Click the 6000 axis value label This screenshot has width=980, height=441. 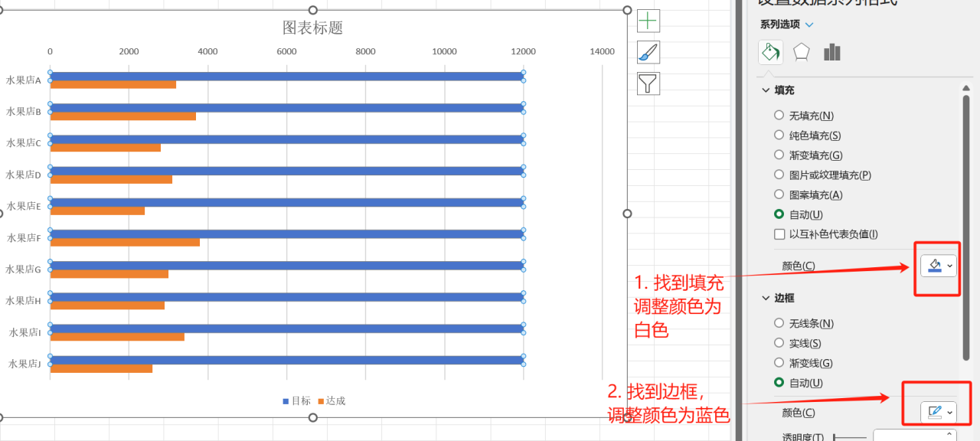pyautogui.click(x=286, y=51)
